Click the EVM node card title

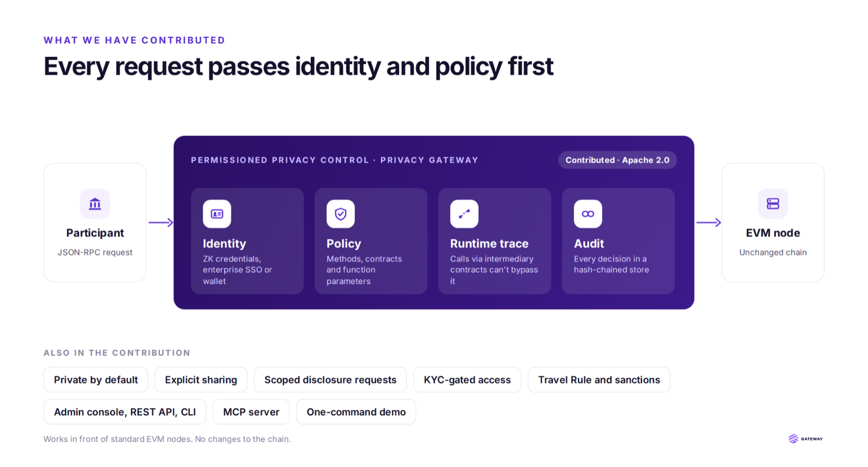tap(773, 233)
